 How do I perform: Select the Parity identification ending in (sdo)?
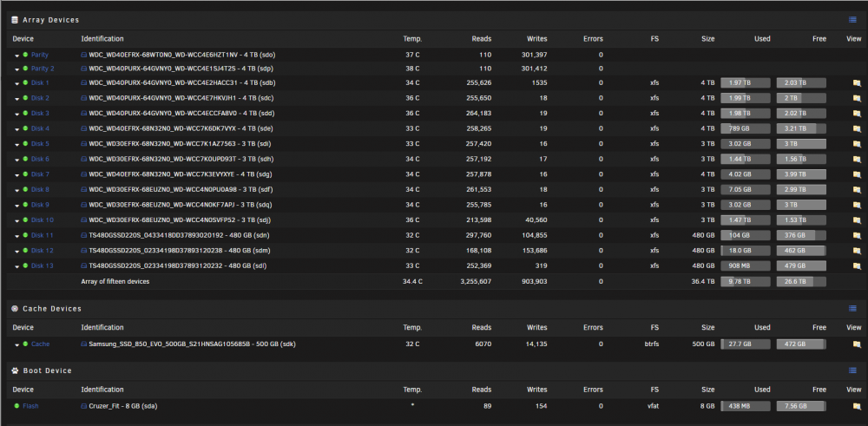[x=182, y=55]
